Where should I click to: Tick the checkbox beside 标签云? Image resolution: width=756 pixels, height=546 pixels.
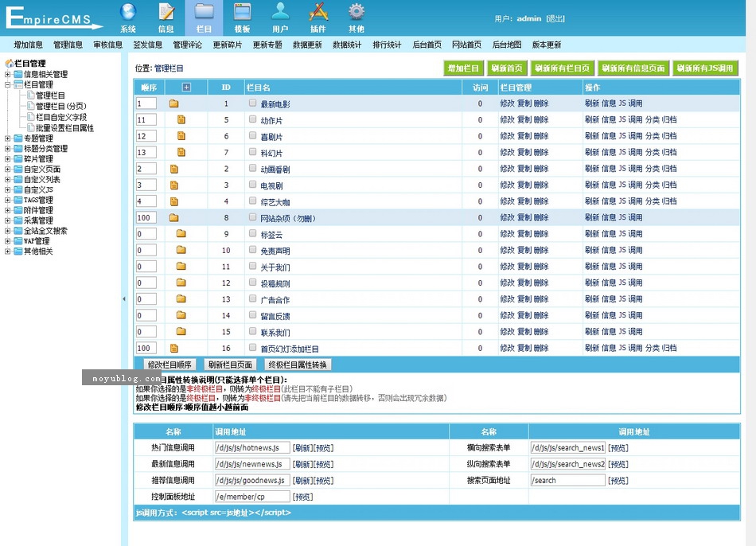(x=252, y=233)
